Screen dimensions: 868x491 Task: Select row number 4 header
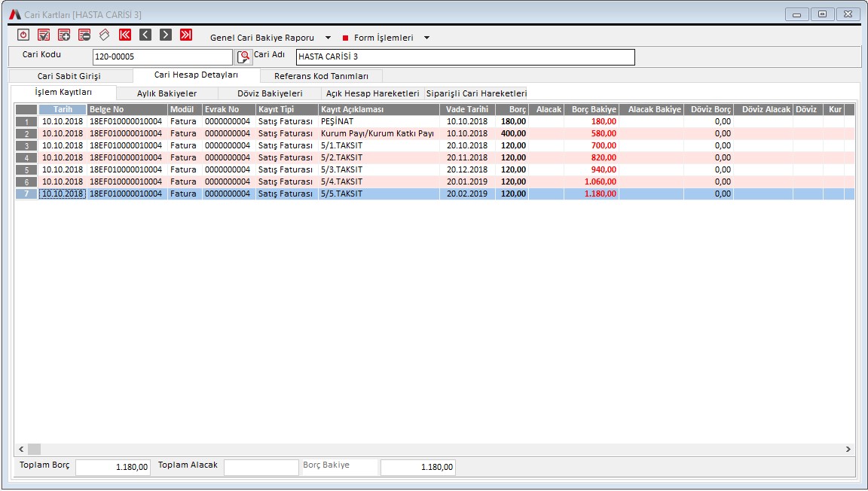point(26,157)
